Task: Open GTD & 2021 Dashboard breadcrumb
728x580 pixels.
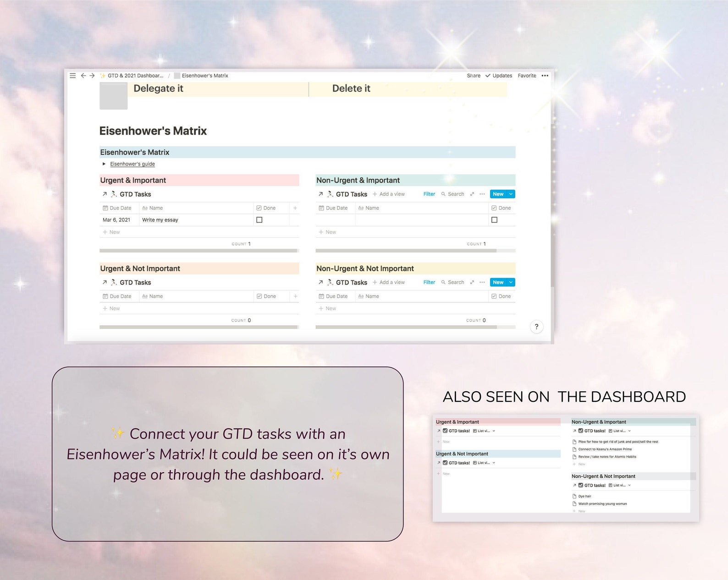Action: (132, 76)
